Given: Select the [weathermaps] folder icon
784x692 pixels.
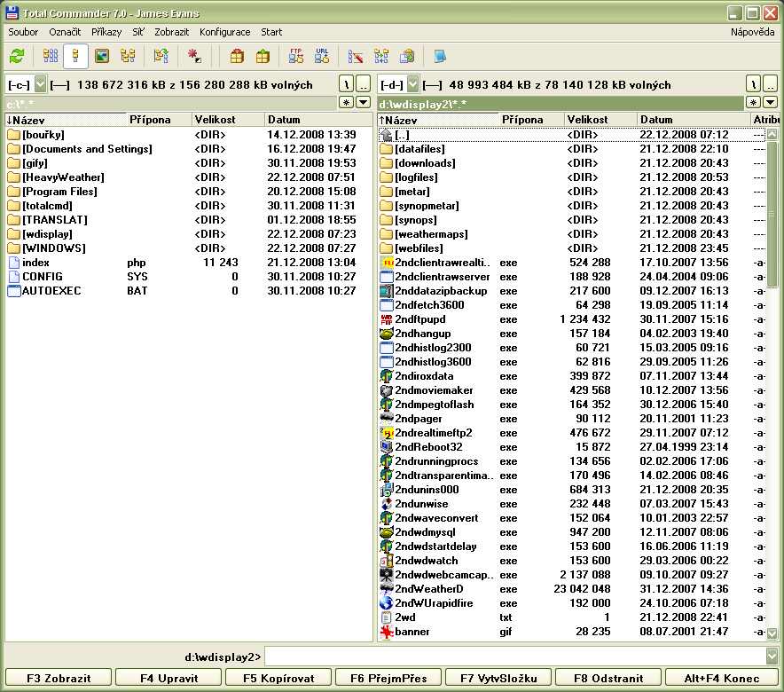Looking at the screenshot, I should [x=386, y=234].
